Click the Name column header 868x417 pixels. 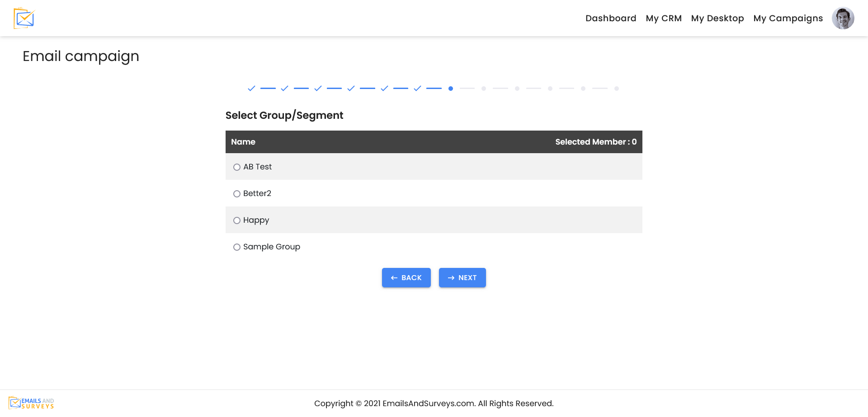pyautogui.click(x=243, y=141)
